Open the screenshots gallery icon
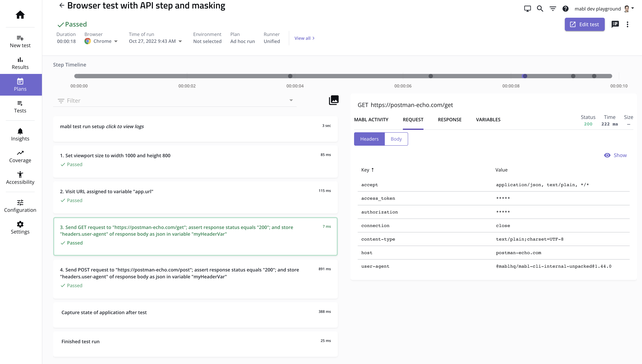This screenshot has width=642, height=364. [x=333, y=100]
